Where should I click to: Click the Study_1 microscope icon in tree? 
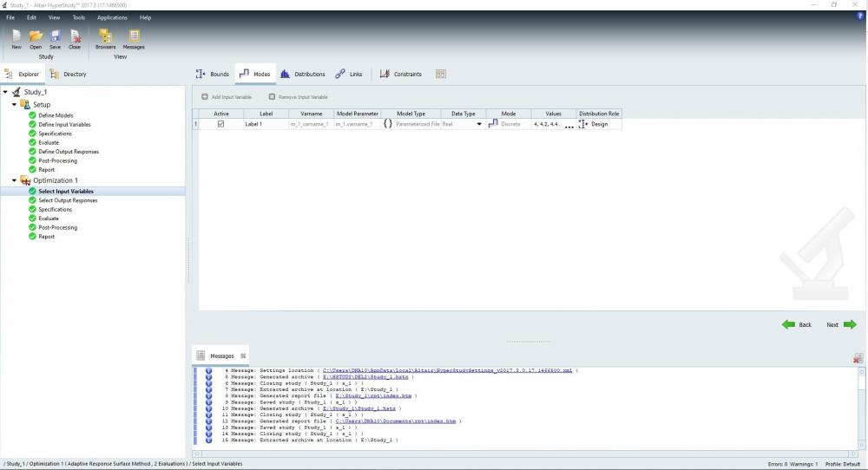pos(16,92)
